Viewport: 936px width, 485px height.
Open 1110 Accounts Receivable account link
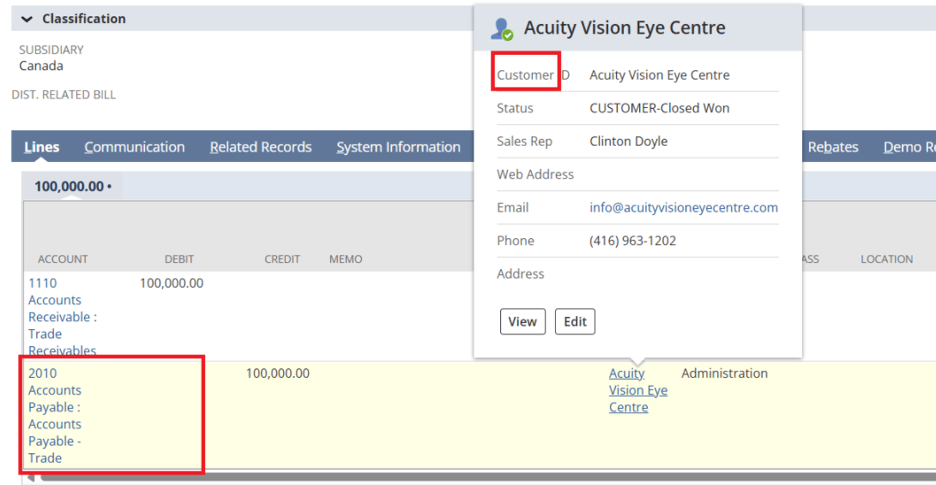point(62,317)
